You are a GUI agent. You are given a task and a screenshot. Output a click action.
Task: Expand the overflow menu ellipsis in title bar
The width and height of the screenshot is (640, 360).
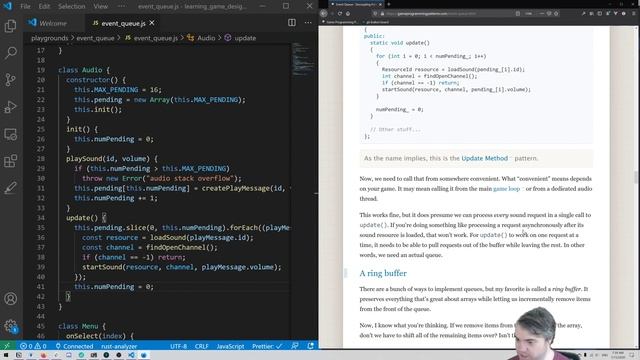click(x=122, y=6)
